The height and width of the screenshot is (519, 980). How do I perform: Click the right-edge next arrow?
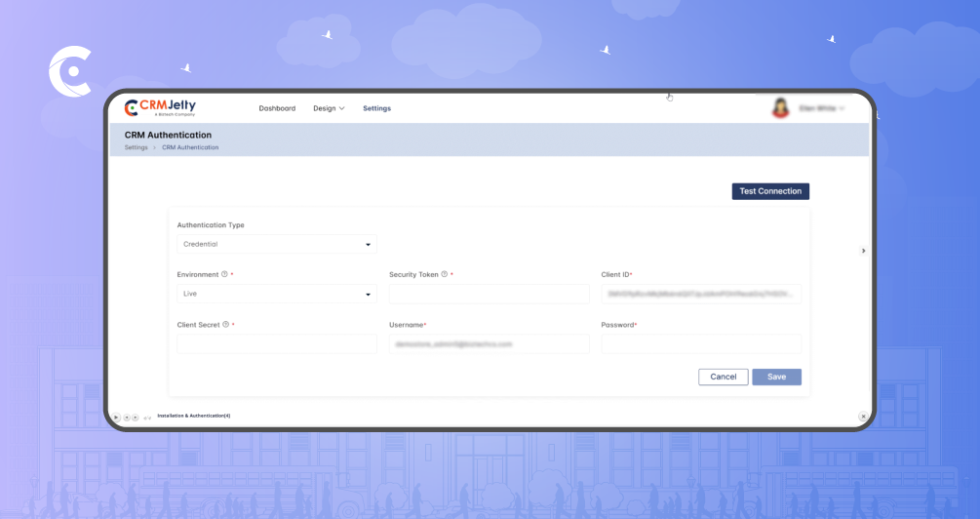(863, 251)
